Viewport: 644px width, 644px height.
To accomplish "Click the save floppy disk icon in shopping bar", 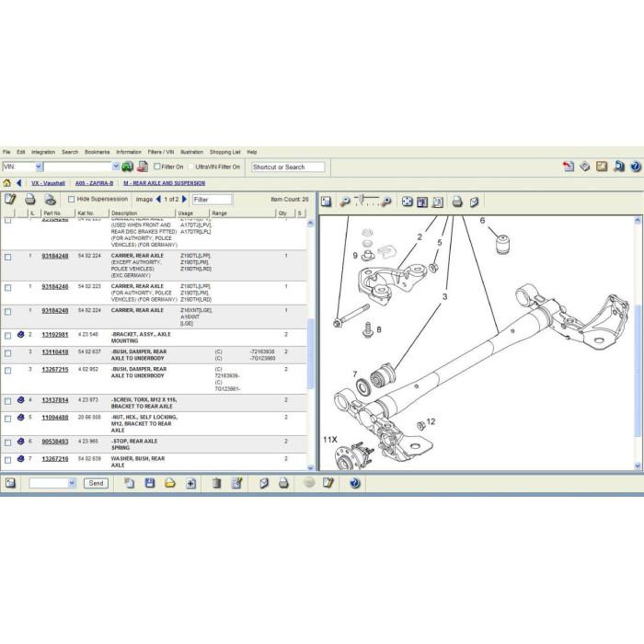I will coord(150,483).
